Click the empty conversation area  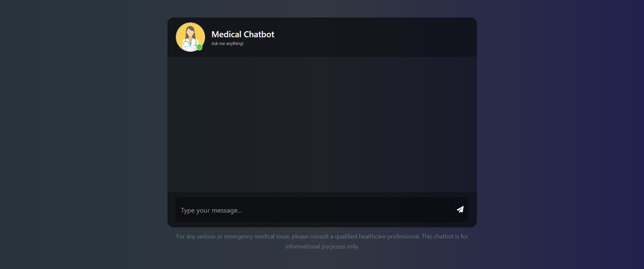322,124
